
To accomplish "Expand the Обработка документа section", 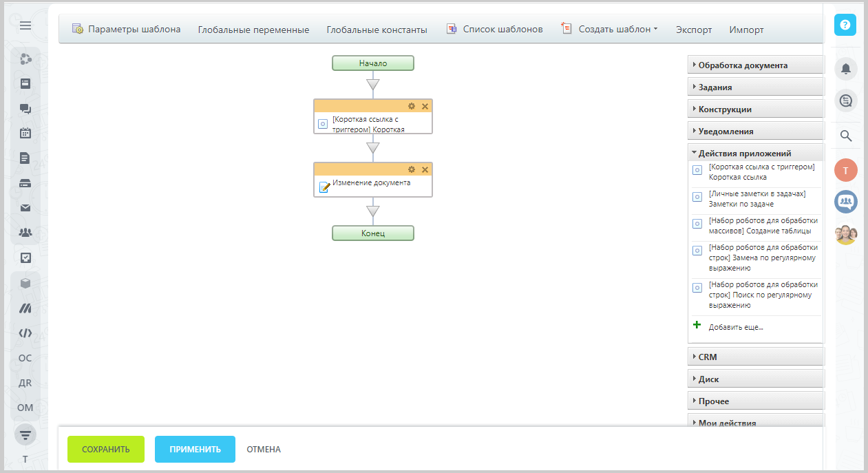I will click(755, 65).
